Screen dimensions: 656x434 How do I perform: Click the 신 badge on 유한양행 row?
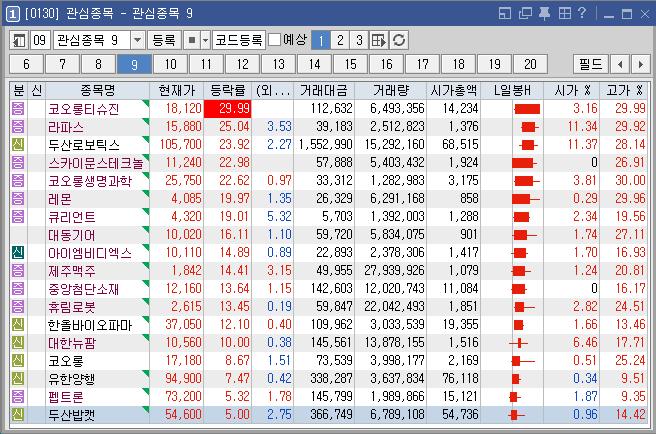(x=18, y=378)
